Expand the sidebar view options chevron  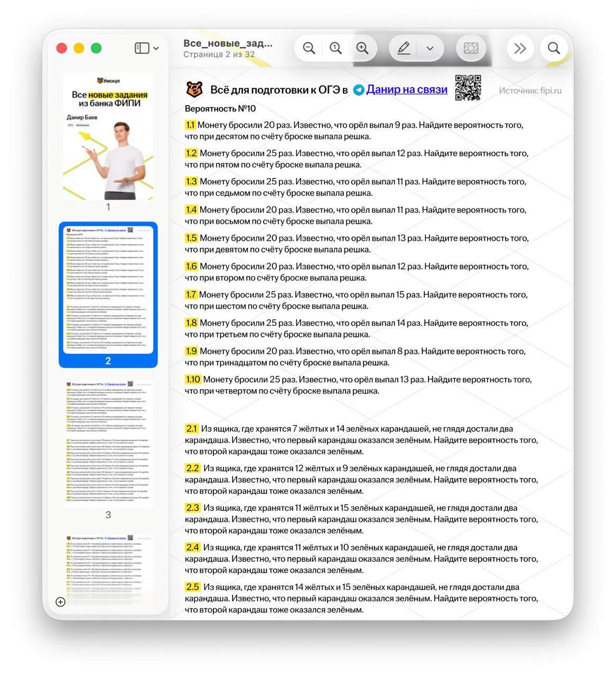(156, 49)
